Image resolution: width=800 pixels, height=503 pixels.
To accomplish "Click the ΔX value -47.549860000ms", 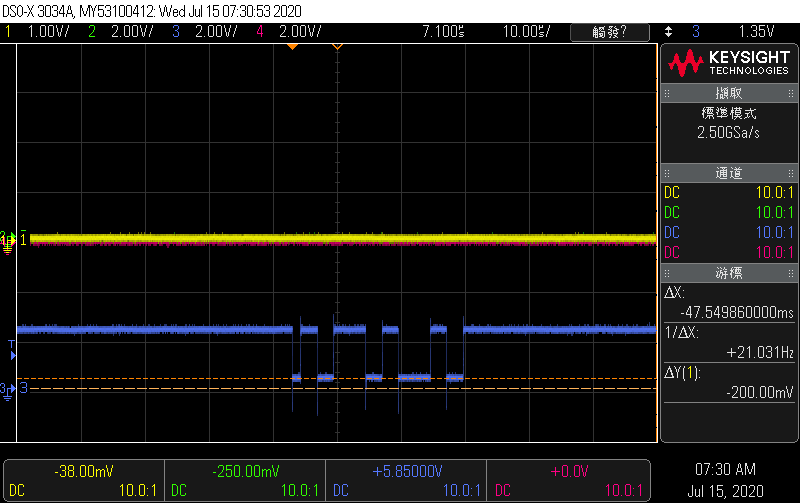I will (x=737, y=312).
